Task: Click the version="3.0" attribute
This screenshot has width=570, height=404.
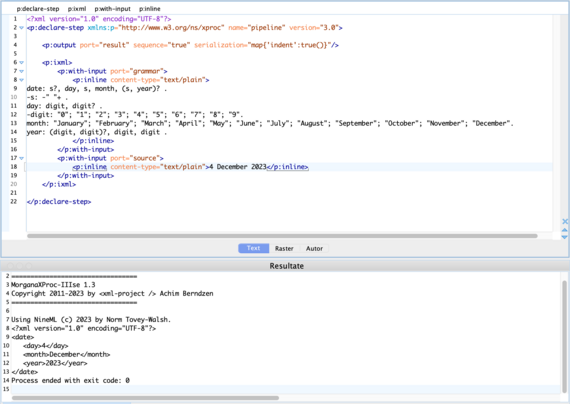Action: (x=314, y=28)
